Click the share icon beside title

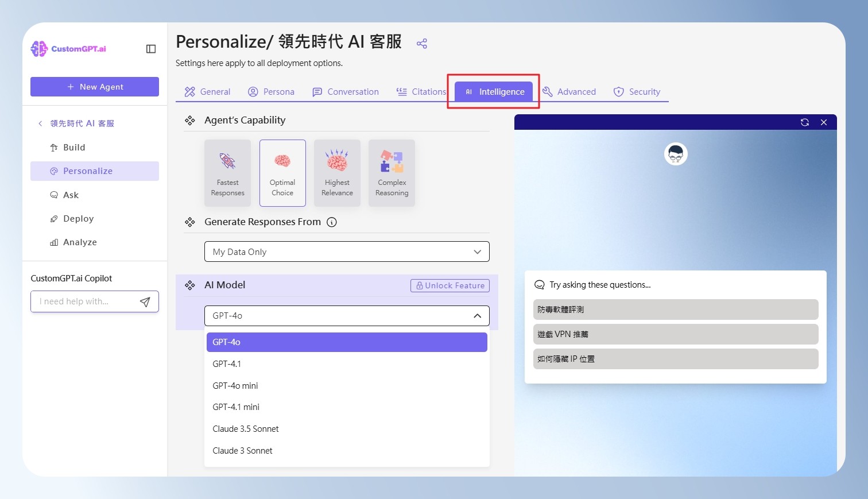422,44
